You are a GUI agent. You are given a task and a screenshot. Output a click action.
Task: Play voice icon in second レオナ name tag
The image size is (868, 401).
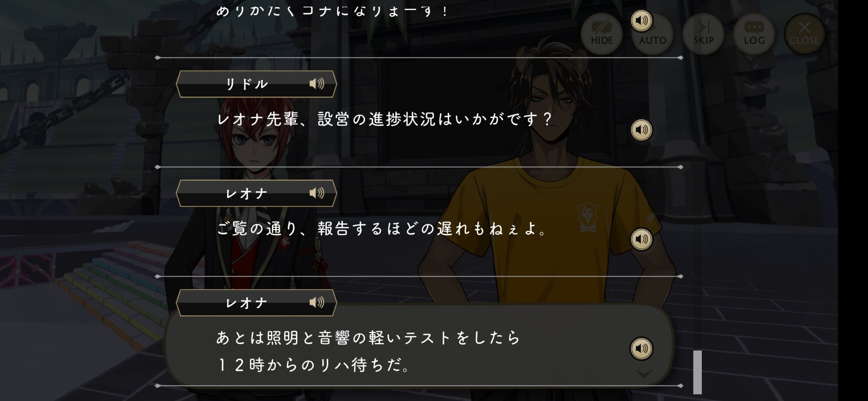tap(317, 302)
